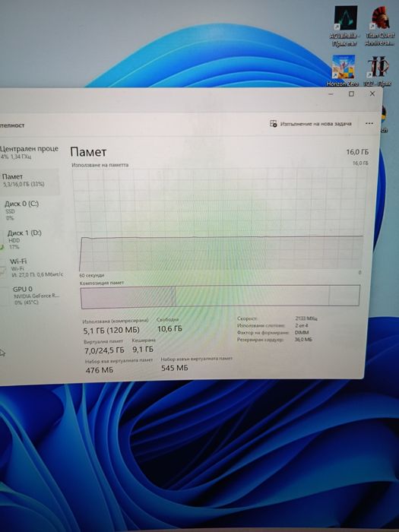399x532 pixels.
Task: Click the 9,1 ГБ cached value
Action: click(143, 349)
